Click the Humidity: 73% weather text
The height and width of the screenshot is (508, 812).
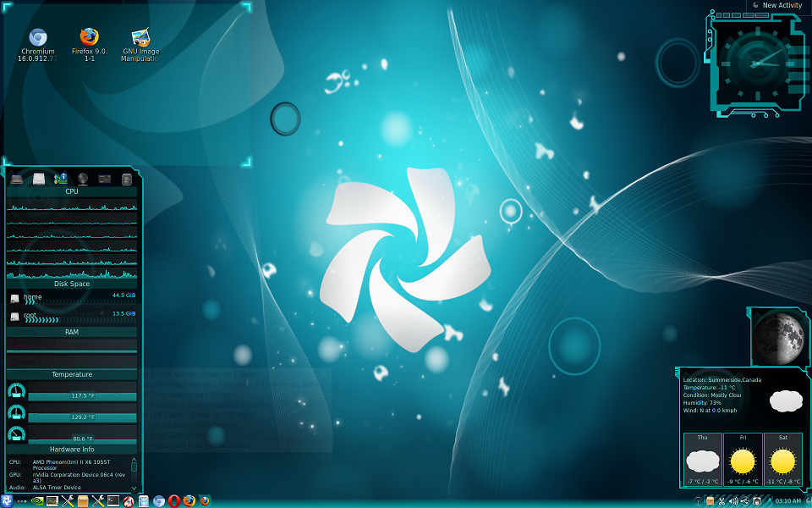pos(702,403)
